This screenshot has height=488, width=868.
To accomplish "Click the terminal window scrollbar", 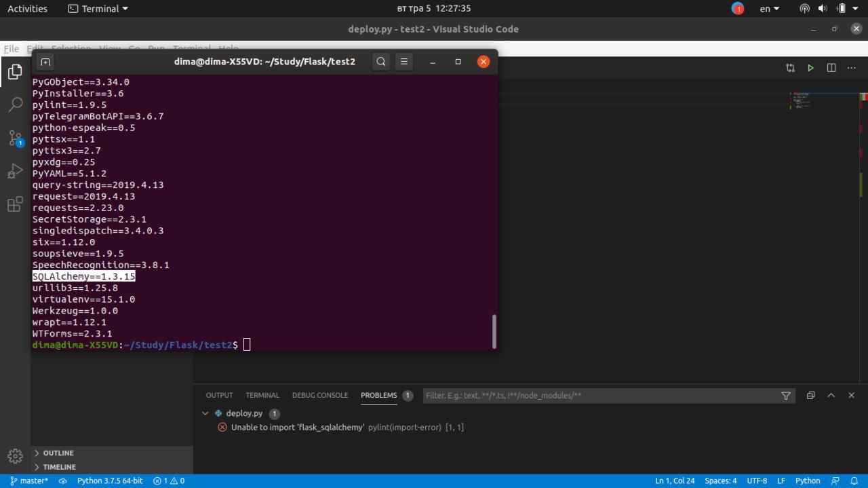I will point(494,331).
